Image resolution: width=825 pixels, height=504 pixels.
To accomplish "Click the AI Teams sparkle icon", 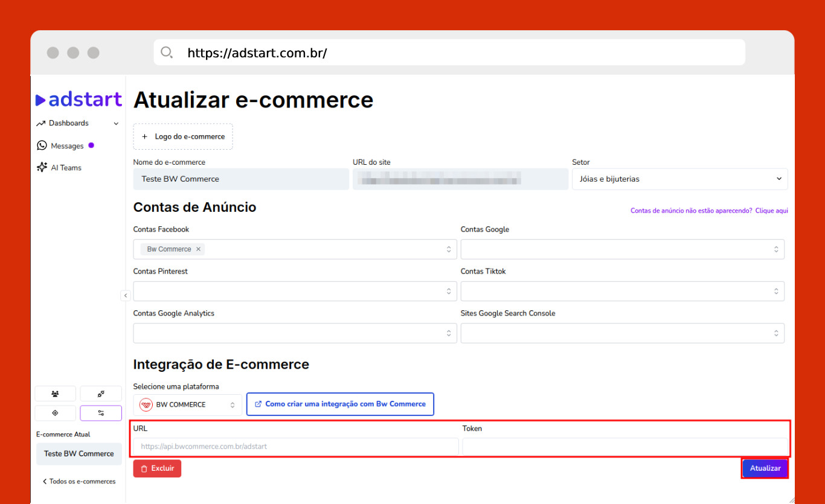I will 42,168.
